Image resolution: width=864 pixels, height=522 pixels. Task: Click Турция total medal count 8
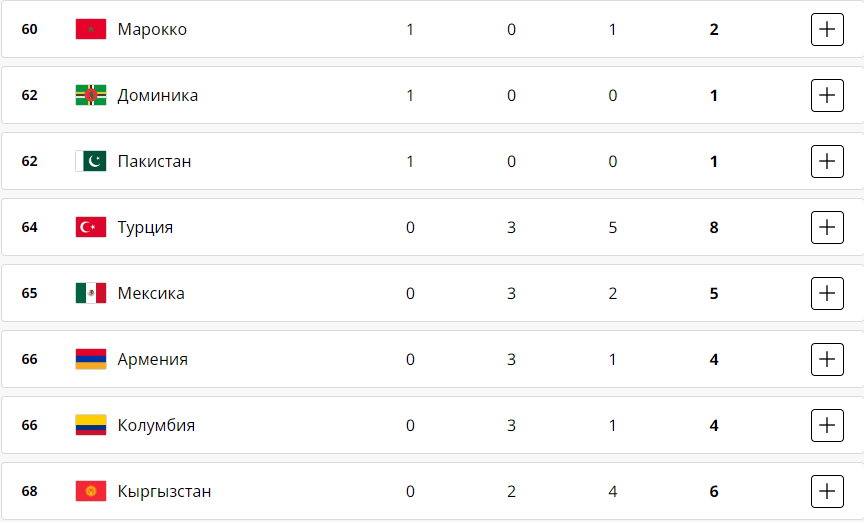pos(714,227)
